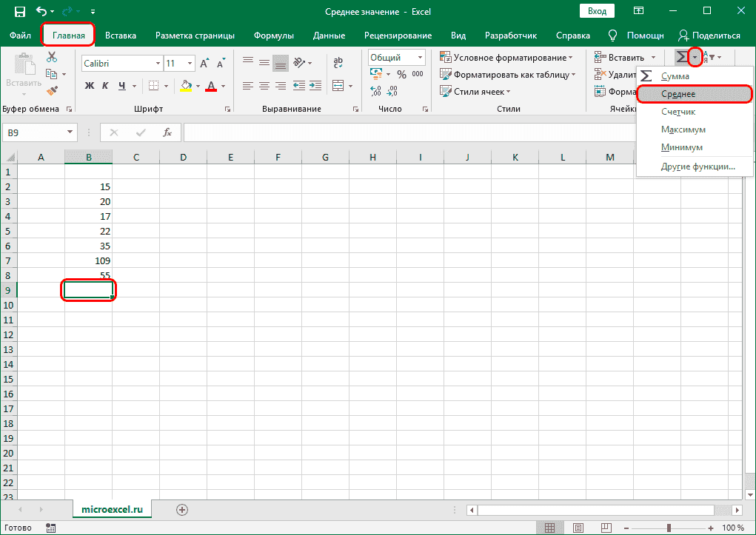Toggle bold formatting (Ж)
This screenshot has height=535, width=756.
(x=89, y=86)
